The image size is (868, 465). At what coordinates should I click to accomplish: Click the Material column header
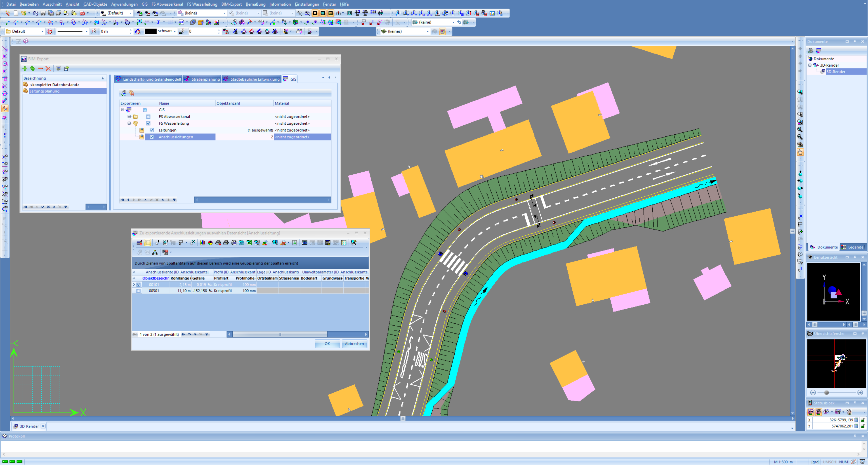302,103
